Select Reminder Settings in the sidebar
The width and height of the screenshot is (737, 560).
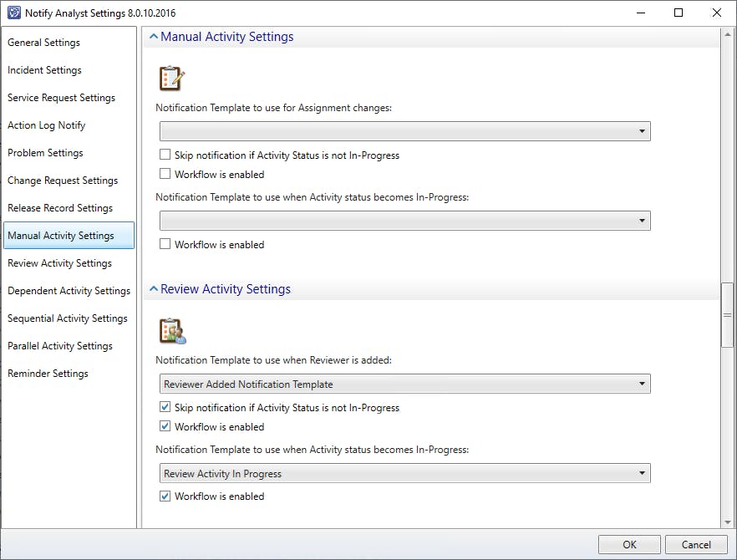pyautogui.click(x=48, y=374)
